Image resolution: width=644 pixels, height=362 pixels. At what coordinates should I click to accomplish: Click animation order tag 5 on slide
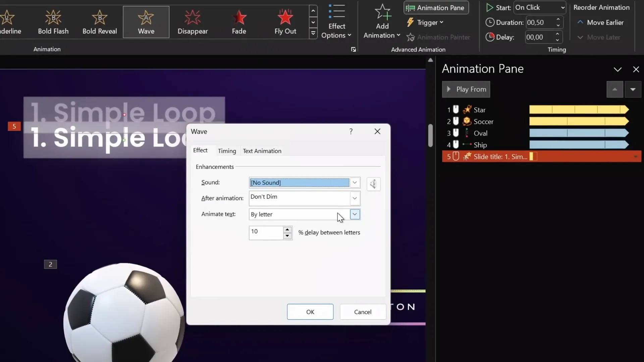click(14, 126)
